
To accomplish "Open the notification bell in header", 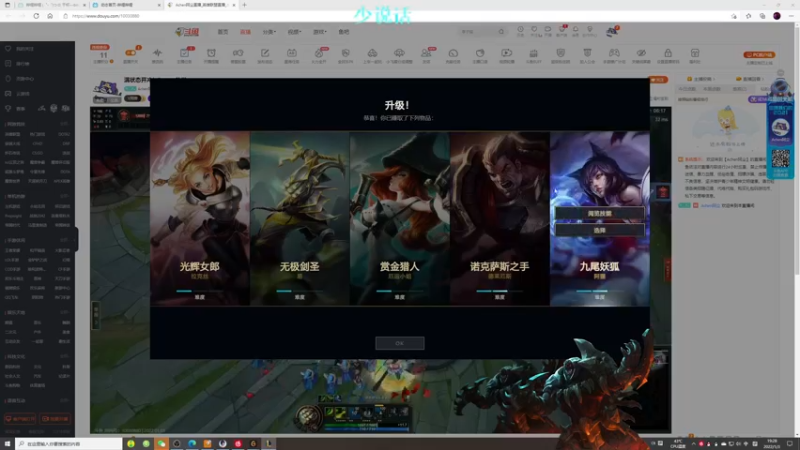I will (576, 31).
